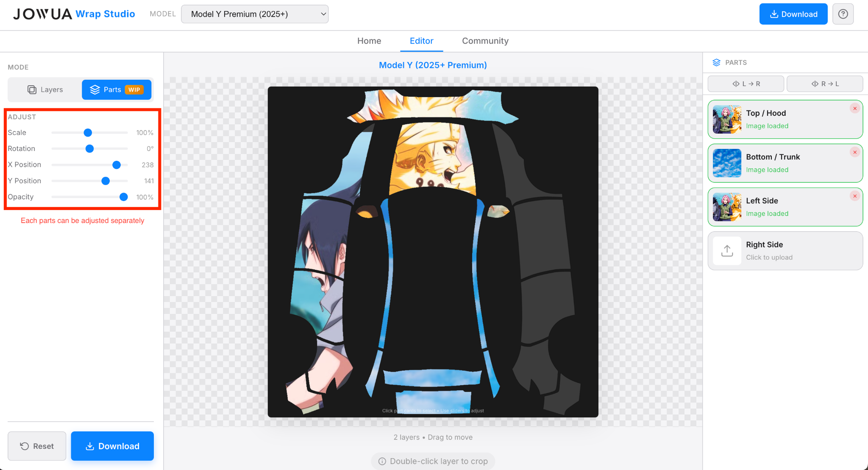Click the blue Download button top right
This screenshot has width=868, height=470.
[x=793, y=14]
